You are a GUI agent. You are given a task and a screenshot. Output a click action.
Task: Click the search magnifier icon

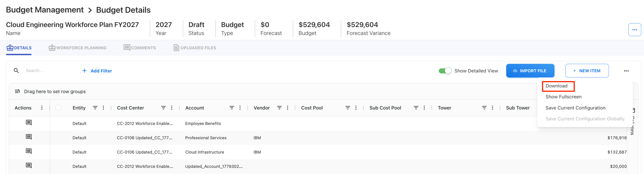(16, 71)
